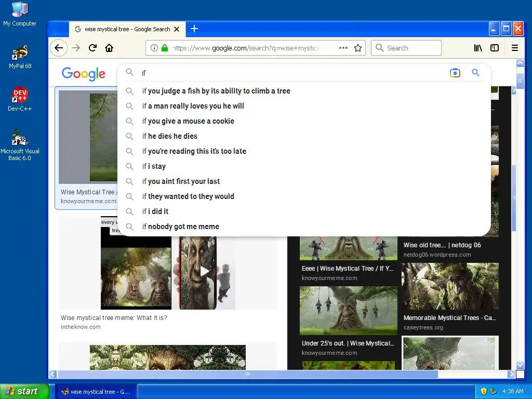Open intheknow.com source link
The image size is (532, 399).
tap(81, 327)
